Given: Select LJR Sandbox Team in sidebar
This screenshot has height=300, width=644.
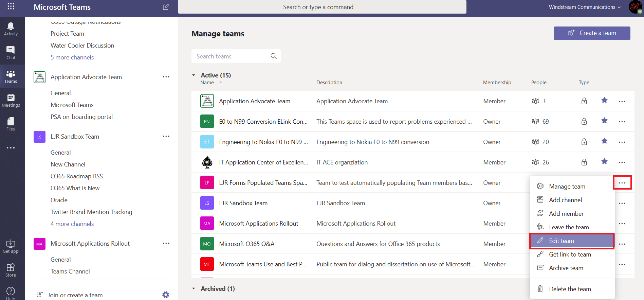Looking at the screenshot, I should [75, 136].
